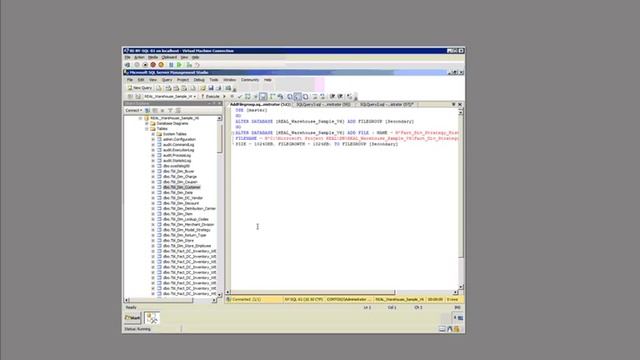The image size is (640, 360).
Task: Click the orange Save state VM icon
Action: point(161,65)
